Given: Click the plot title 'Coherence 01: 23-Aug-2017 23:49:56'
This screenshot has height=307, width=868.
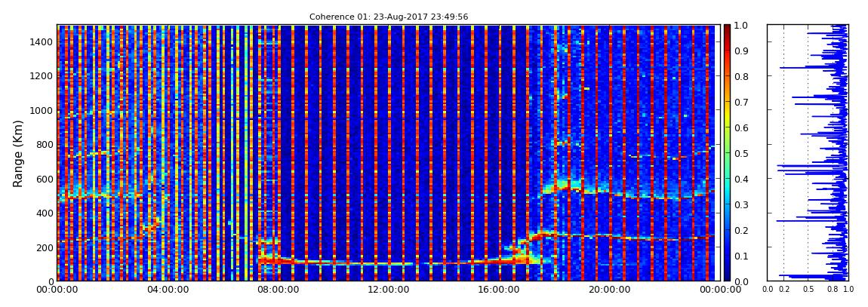Looking at the screenshot, I should (389, 17).
